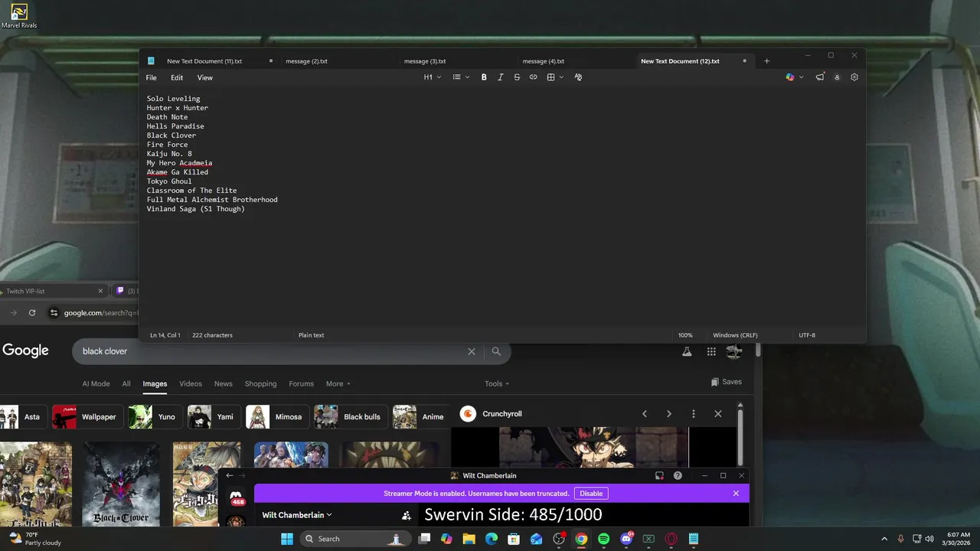The width and height of the screenshot is (980, 551).
Task: Click the Google search magnifier icon
Action: (496, 351)
